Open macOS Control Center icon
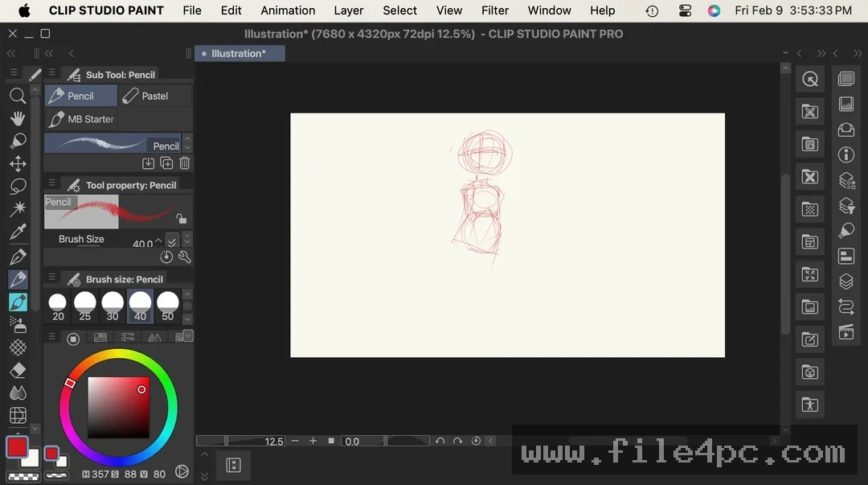Viewport: 868px width, 485px height. pyautogui.click(x=685, y=10)
